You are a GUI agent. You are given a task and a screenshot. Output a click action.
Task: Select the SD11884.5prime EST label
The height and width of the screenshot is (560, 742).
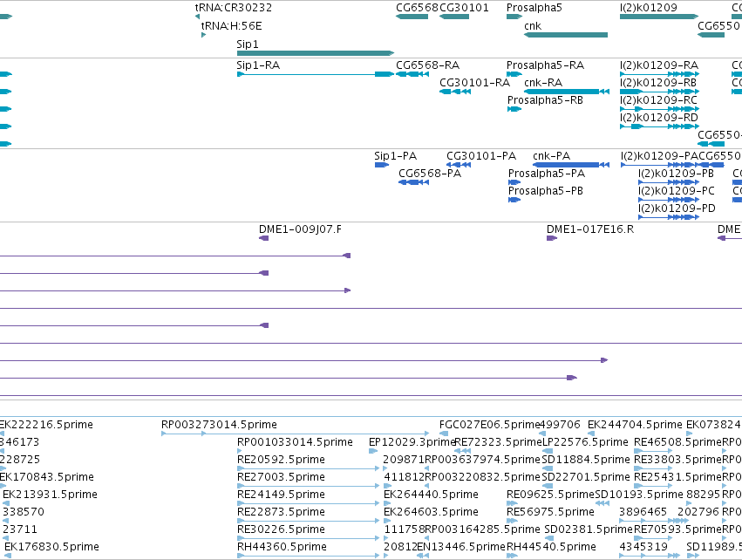click(x=586, y=459)
